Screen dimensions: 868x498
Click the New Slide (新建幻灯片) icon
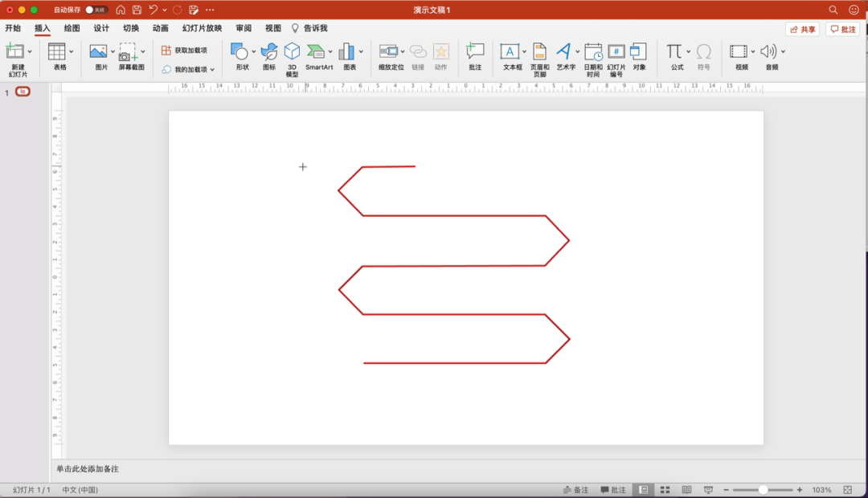click(x=15, y=51)
